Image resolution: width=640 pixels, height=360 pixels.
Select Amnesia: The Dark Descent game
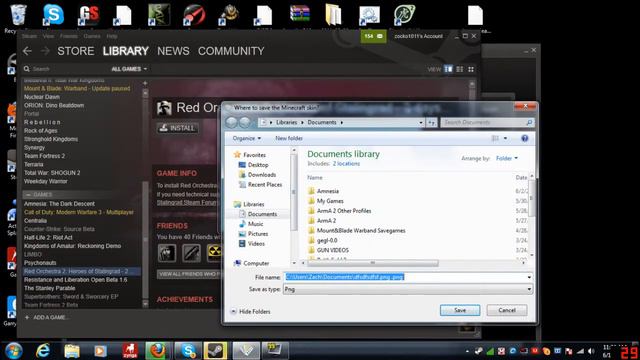click(x=59, y=204)
